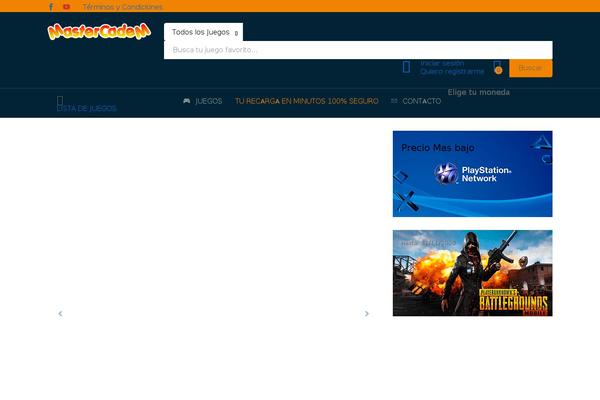Open the shopping cart icon
Image resolution: width=600 pixels, height=400 pixels.
tap(497, 67)
